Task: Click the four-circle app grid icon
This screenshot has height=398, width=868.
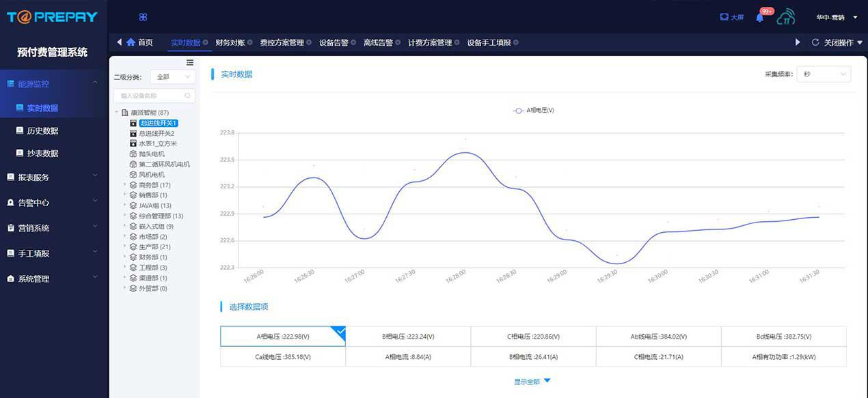Action: (x=143, y=17)
